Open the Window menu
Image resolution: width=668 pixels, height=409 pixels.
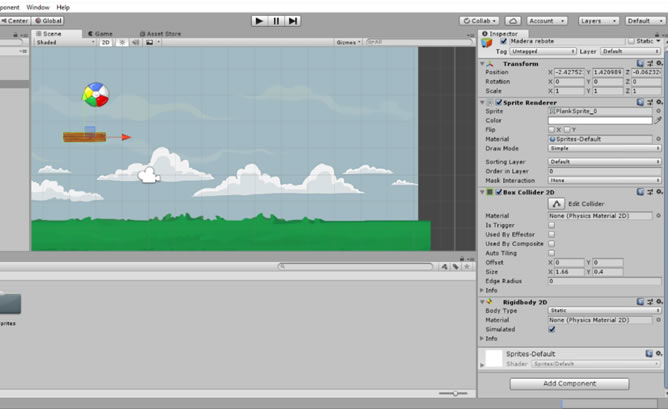click(38, 7)
